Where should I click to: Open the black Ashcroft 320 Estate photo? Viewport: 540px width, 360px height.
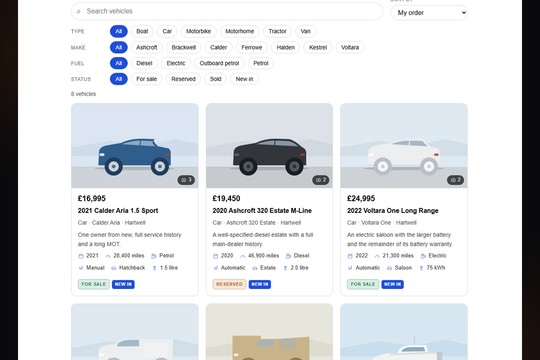[269, 146]
